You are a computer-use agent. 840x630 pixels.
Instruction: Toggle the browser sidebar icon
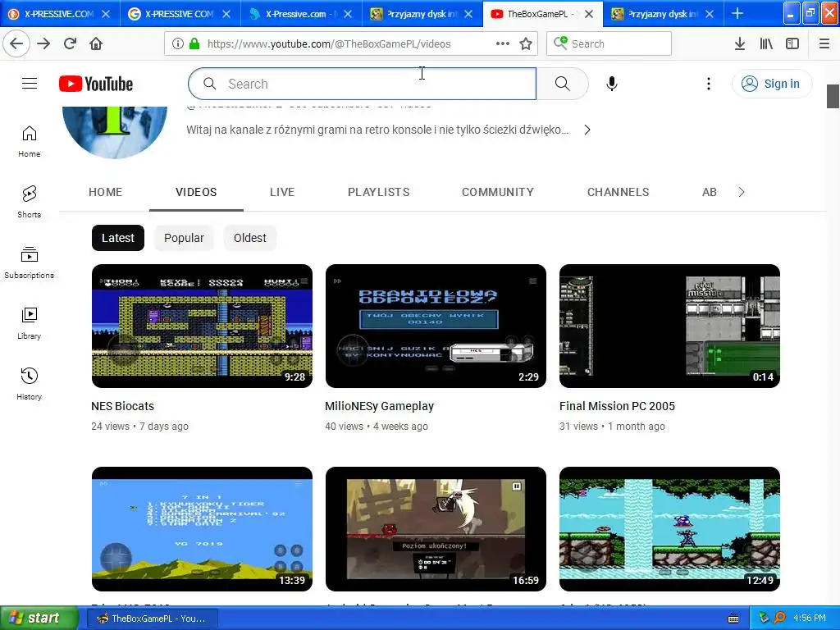[792, 44]
